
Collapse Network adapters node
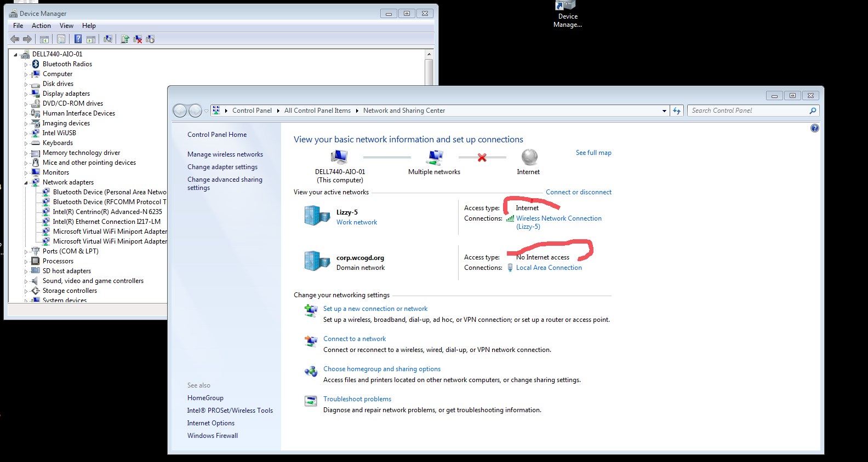tap(26, 183)
